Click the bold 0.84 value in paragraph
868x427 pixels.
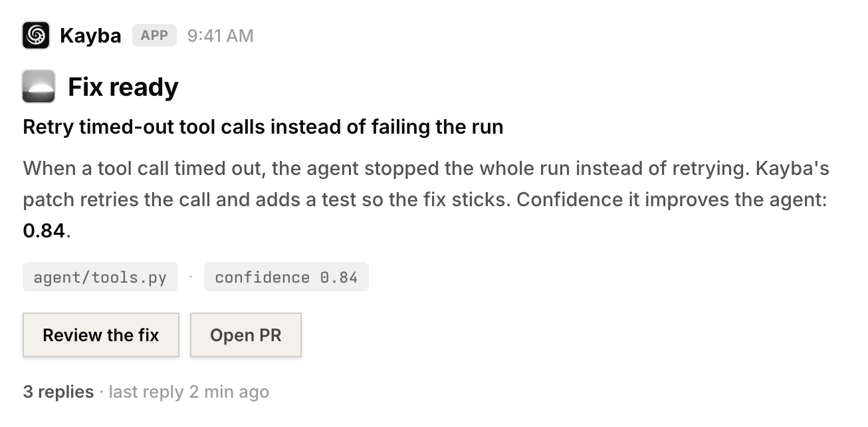(x=44, y=231)
